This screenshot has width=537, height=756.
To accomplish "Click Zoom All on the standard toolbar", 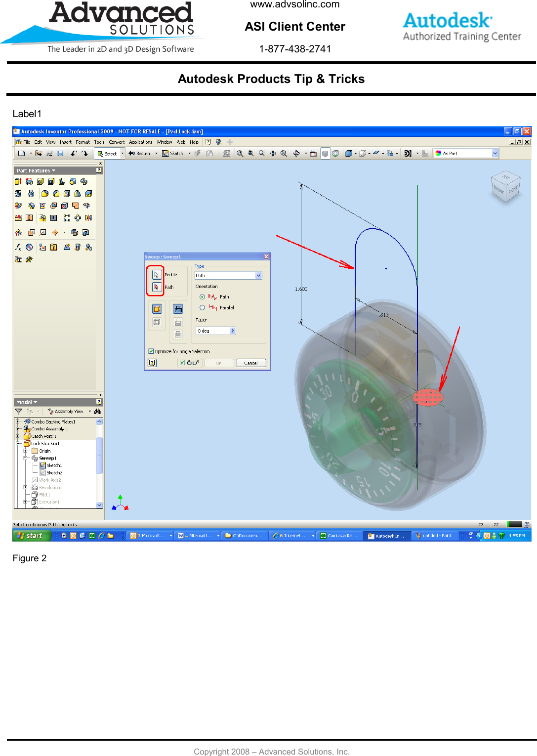I will click(240, 153).
